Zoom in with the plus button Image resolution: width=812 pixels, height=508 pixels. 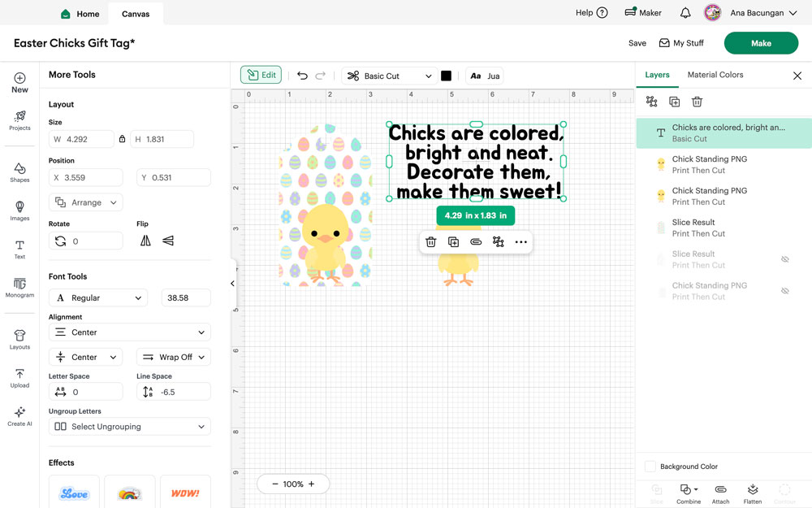coord(311,484)
